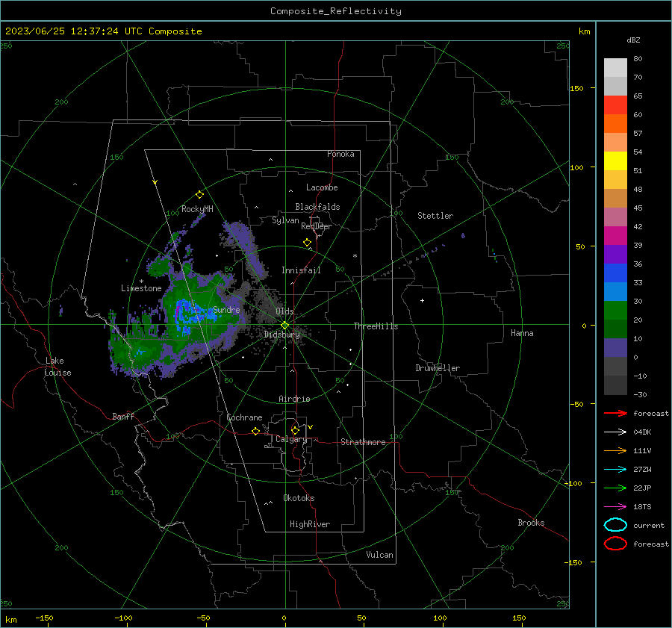Click the Brooks town label
This screenshot has height=628, width=672.
tap(531, 523)
